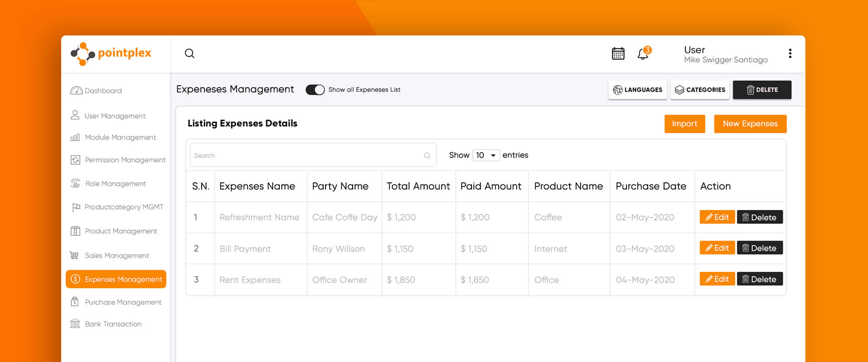
Task: Click the LANGUAGES button
Action: point(637,90)
